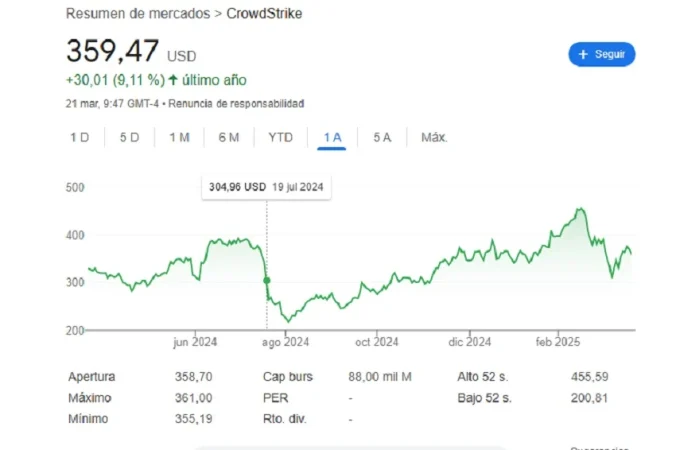
Task: Click the Seguir follow button
Action: pyautogui.click(x=601, y=54)
